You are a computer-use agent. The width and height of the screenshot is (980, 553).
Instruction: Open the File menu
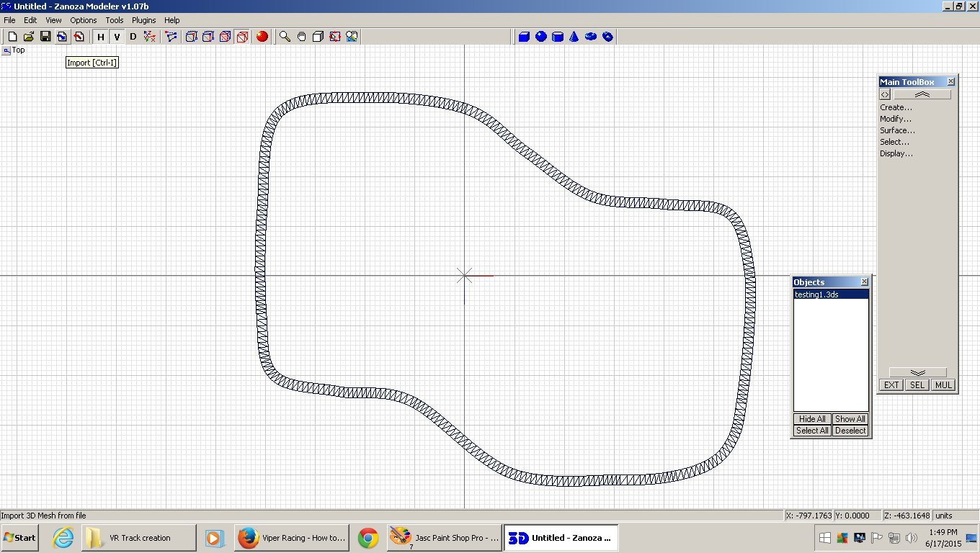pos(9,20)
